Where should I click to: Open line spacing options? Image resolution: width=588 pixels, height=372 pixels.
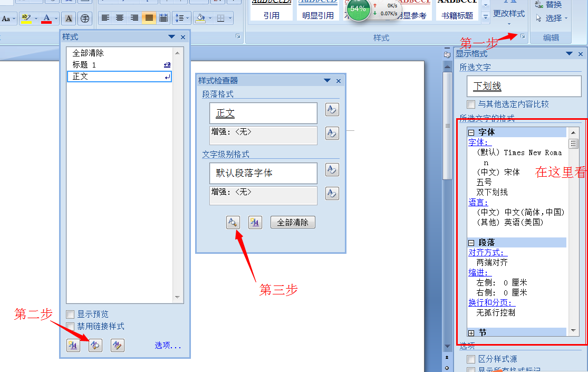click(x=182, y=18)
